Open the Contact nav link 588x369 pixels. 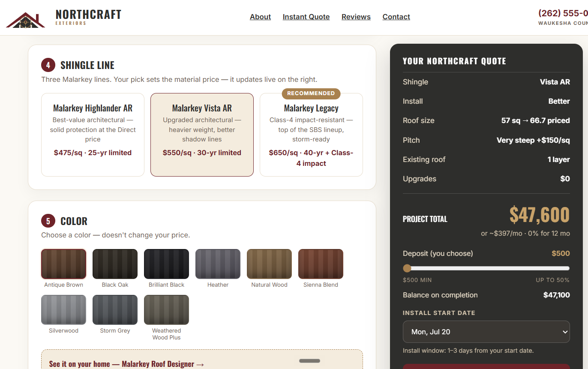click(396, 17)
